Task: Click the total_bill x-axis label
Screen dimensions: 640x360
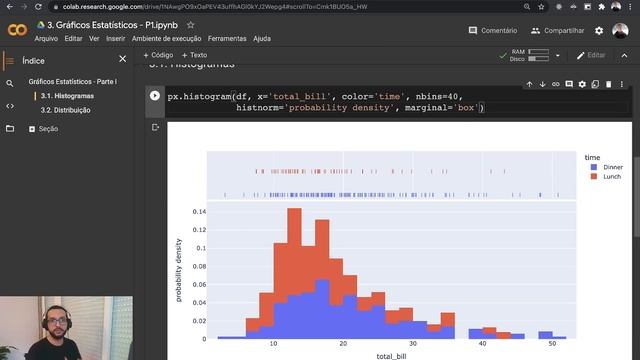Action: point(391,356)
